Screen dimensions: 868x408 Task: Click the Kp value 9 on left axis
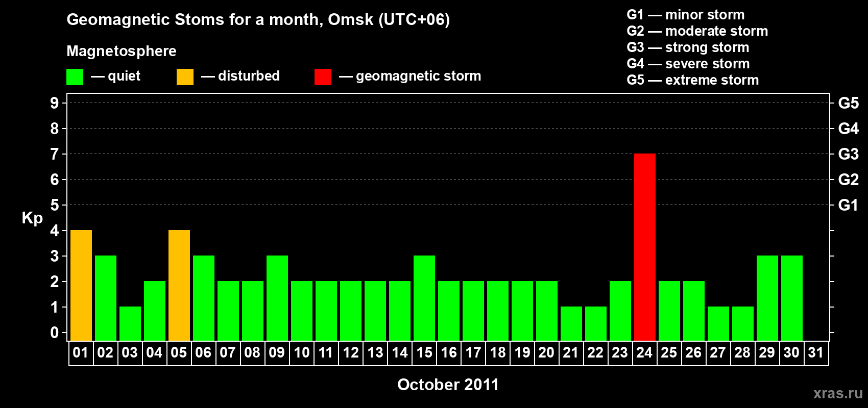[x=55, y=103]
